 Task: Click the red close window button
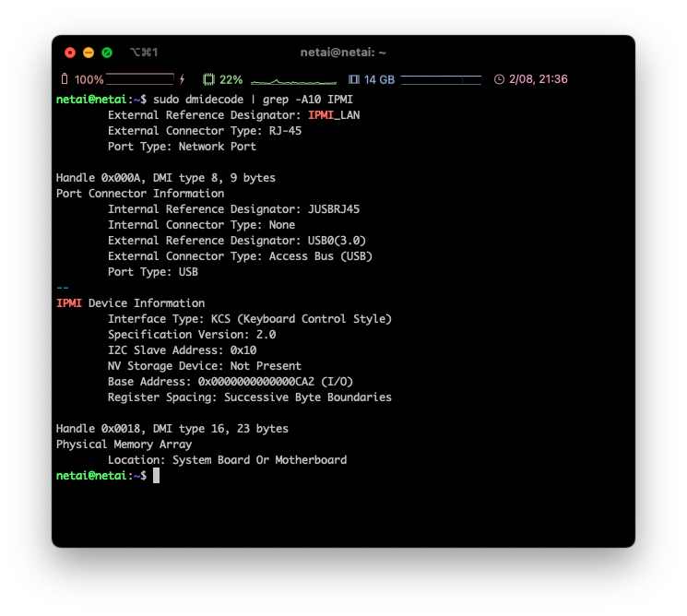pos(70,53)
